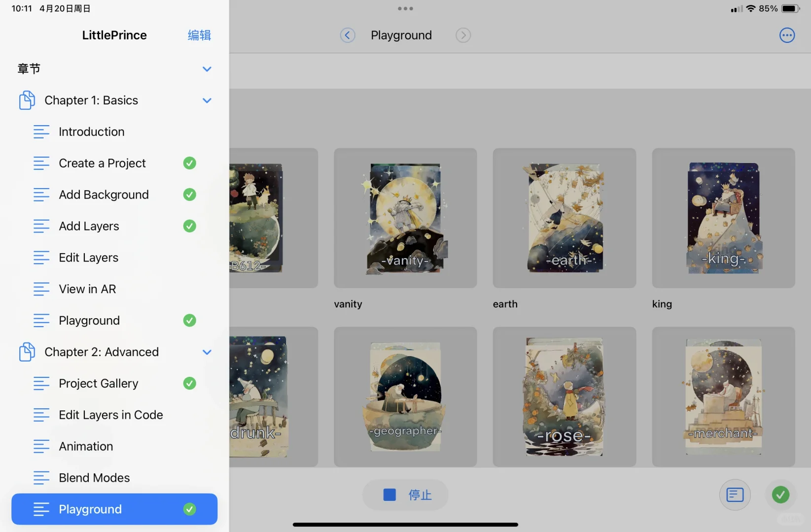
Task: Tap the Wi-Fi icon in status bar
Action: point(751,8)
